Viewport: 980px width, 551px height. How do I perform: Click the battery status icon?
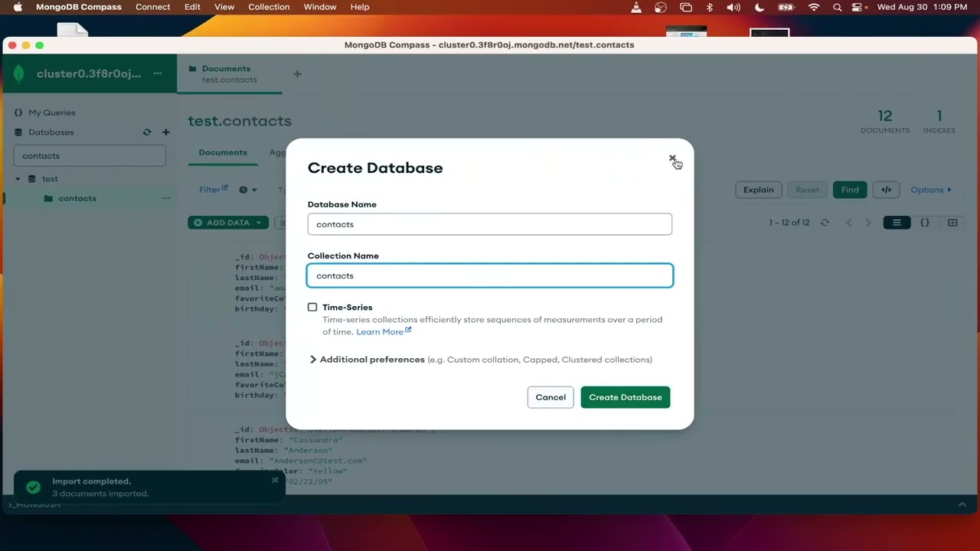(x=786, y=7)
